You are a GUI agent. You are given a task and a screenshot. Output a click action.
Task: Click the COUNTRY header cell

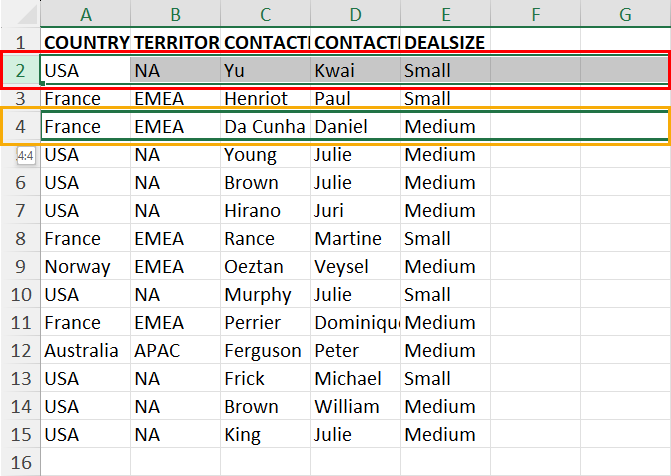pos(86,42)
